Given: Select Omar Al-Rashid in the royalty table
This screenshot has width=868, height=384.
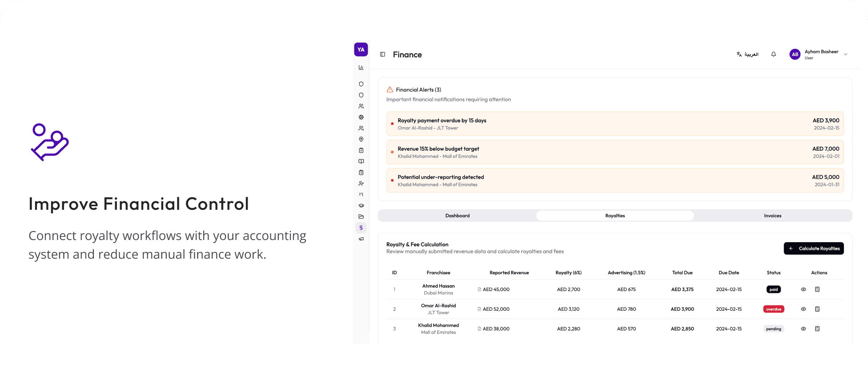Looking at the screenshot, I should [438, 305].
